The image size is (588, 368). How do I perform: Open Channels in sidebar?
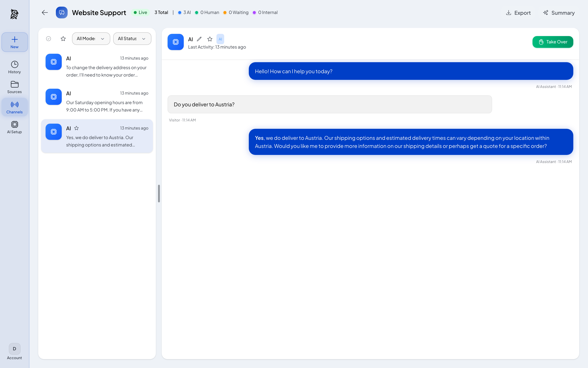point(15,107)
